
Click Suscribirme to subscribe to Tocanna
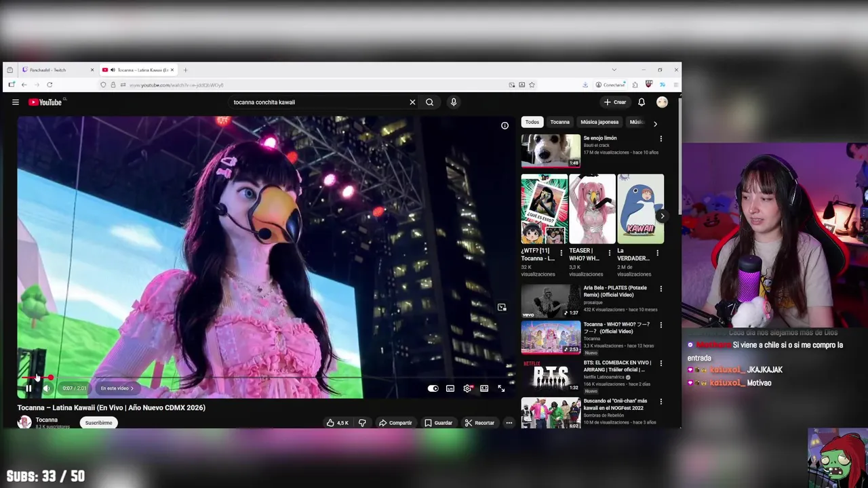(98, 423)
